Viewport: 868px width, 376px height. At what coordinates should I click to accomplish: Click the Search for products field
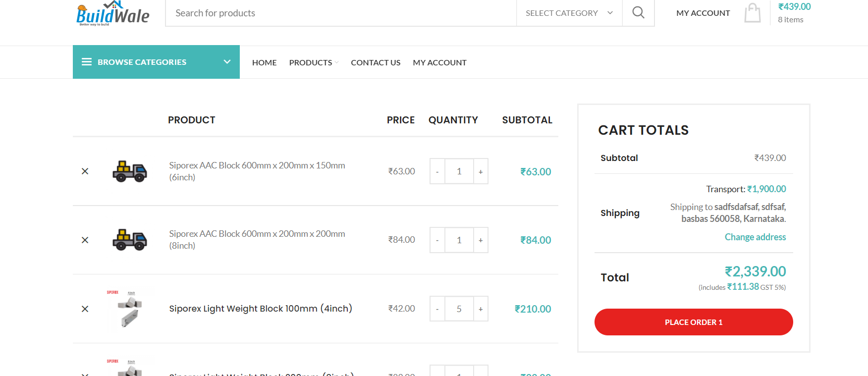click(341, 13)
